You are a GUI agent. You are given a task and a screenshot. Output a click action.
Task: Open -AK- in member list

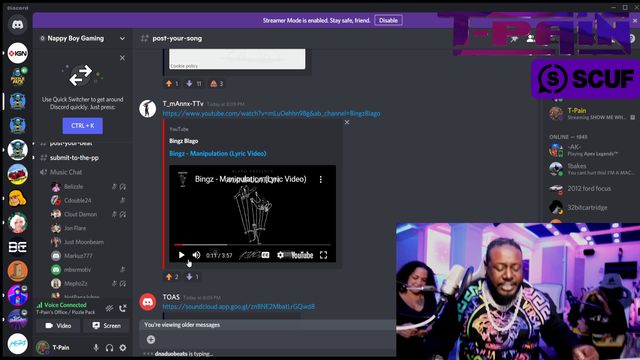(x=591, y=150)
